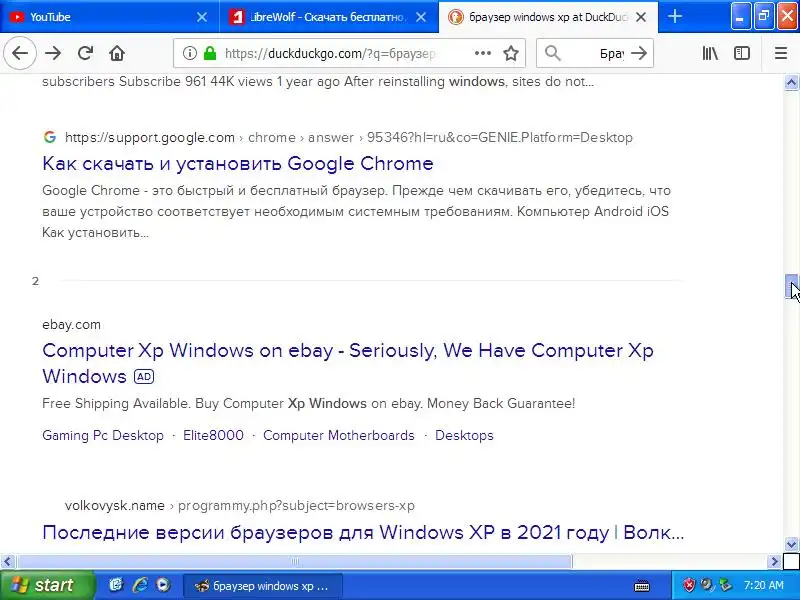Click the Free Shipping Available ad description

(x=308, y=403)
